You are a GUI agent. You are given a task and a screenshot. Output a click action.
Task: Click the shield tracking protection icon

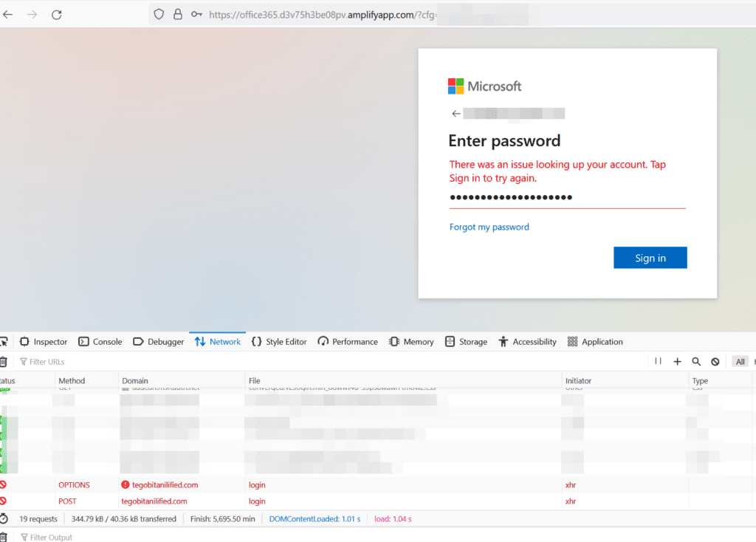tap(158, 14)
